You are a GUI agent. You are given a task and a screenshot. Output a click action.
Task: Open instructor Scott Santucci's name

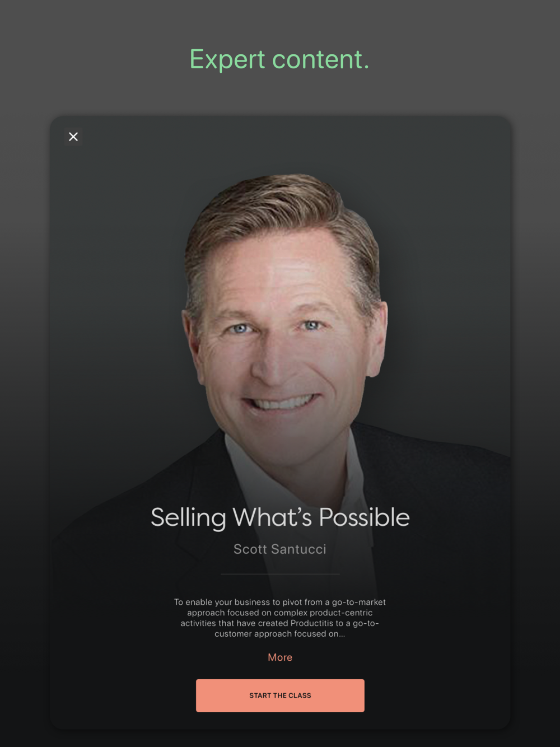280,549
